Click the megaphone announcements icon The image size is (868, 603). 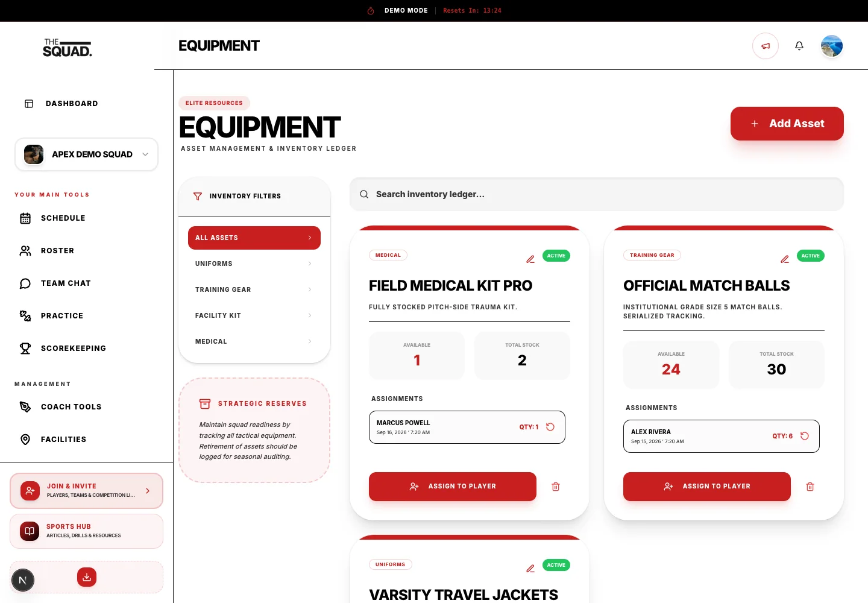click(x=766, y=46)
